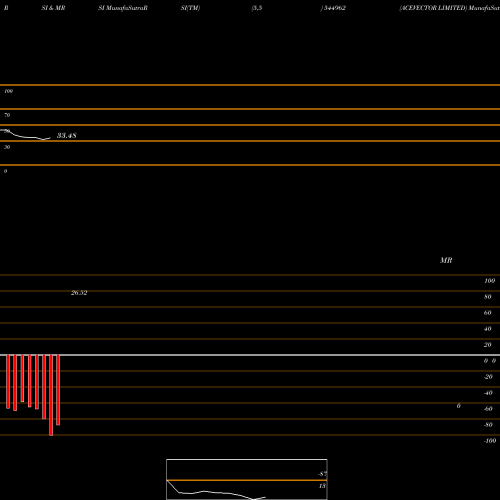Screen dimensions: 500x500
Task: Click the white zero baseline in the MR panel
Action: (250, 355)
